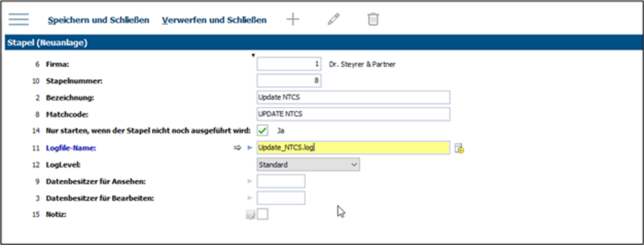This screenshot has height=245, width=644.
Task: Expand lookup arrow for Datenbesitzer für Bearbeiten
Action: [249, 198]
